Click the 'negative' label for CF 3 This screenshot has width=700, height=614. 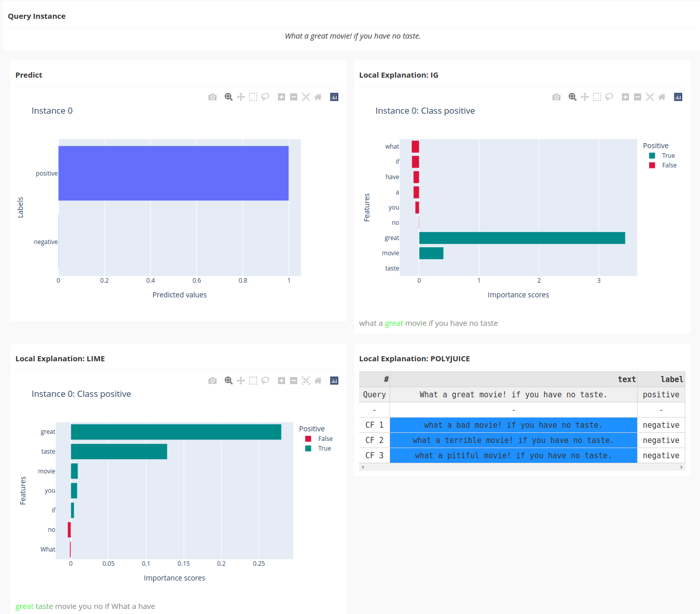pyautogui.click(x=661, y=456)
